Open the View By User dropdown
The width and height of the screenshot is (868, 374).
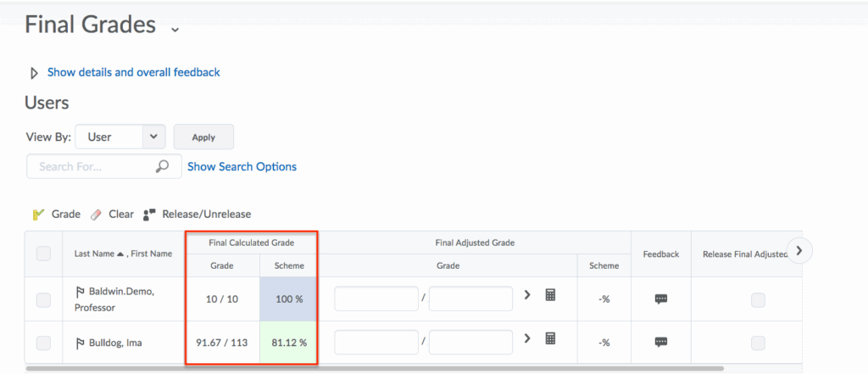coord(120,137)
